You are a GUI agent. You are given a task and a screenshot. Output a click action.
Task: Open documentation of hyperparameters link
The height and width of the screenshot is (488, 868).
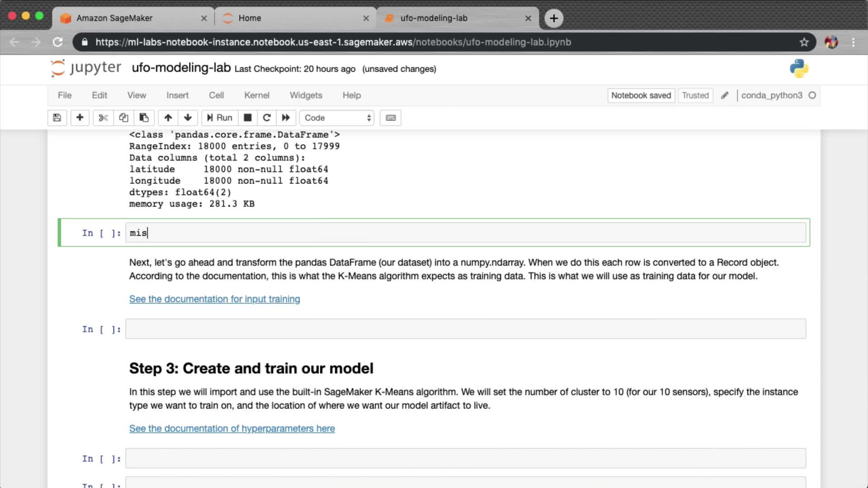[231, 428]
